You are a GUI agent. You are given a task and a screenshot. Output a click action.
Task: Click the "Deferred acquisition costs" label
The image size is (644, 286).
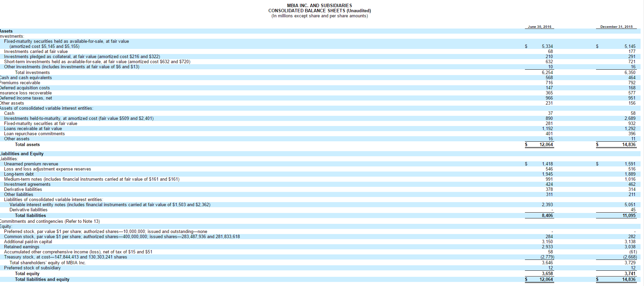tap(25, 88)
